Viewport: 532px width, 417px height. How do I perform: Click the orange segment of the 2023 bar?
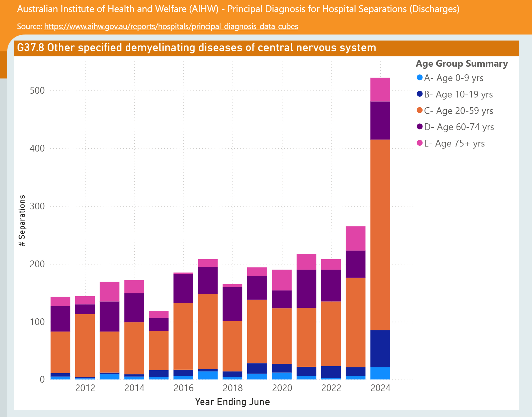click(x=356, y=322)
